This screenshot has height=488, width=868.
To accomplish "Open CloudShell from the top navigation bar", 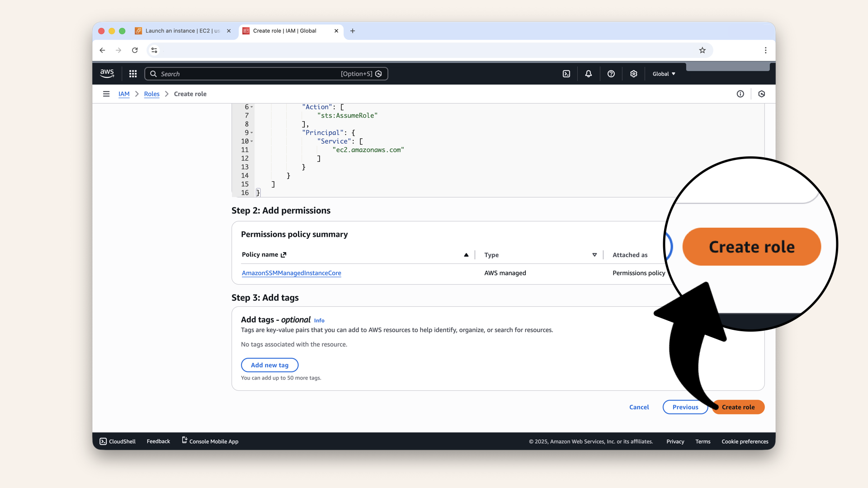I will [x=566, y=74].
